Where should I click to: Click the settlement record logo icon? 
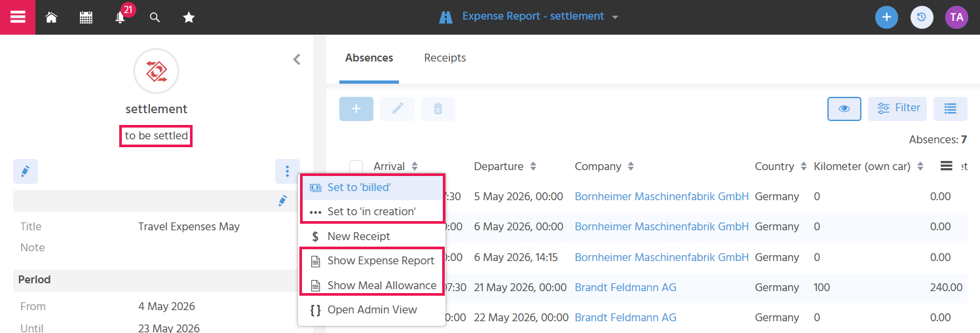pos(156,71)
